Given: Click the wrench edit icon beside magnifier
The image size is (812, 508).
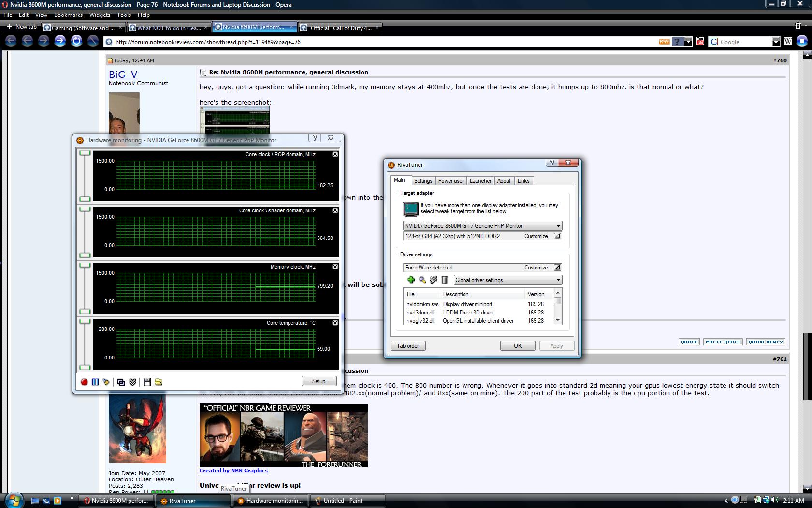Looking at the screenshot, I should 434,280.
